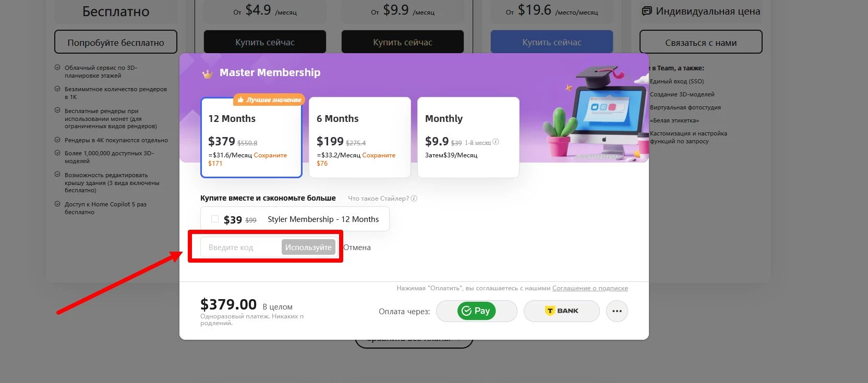Select the 12 Months plan card

point(251,138)
